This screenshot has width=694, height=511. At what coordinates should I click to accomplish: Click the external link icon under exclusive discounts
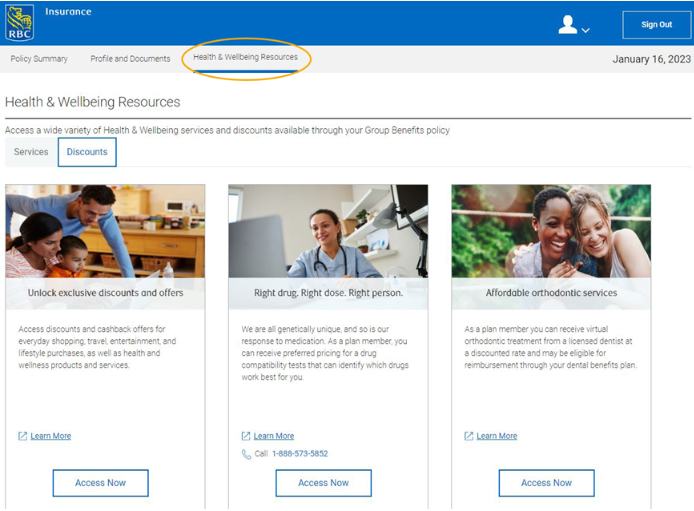[x=23, y=436]
